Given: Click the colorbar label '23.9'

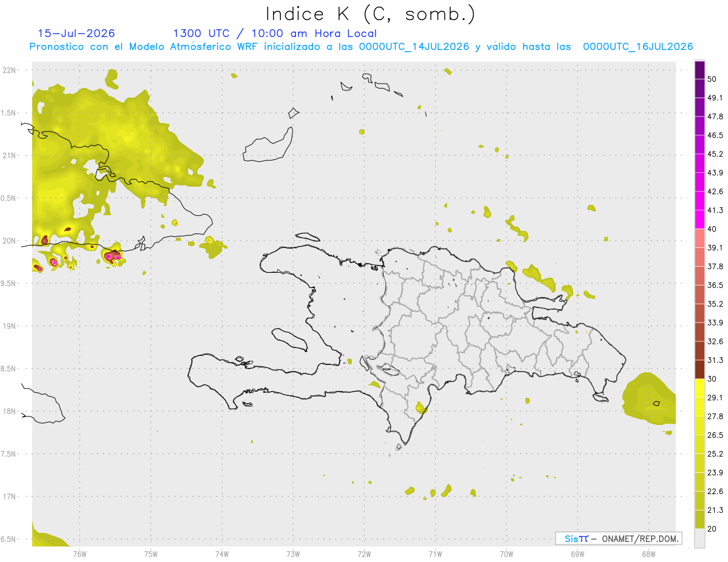Looking at the screenshot, I should (x=715, y=472).
